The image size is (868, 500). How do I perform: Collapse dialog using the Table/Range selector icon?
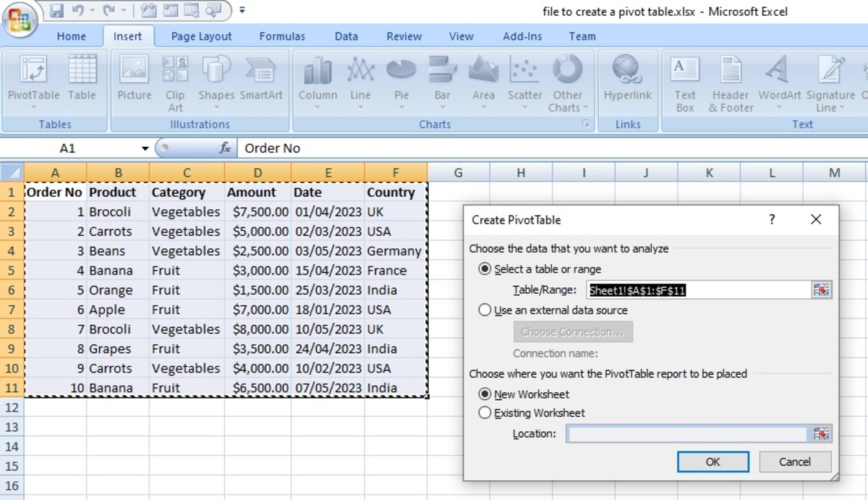click(821, 290)
